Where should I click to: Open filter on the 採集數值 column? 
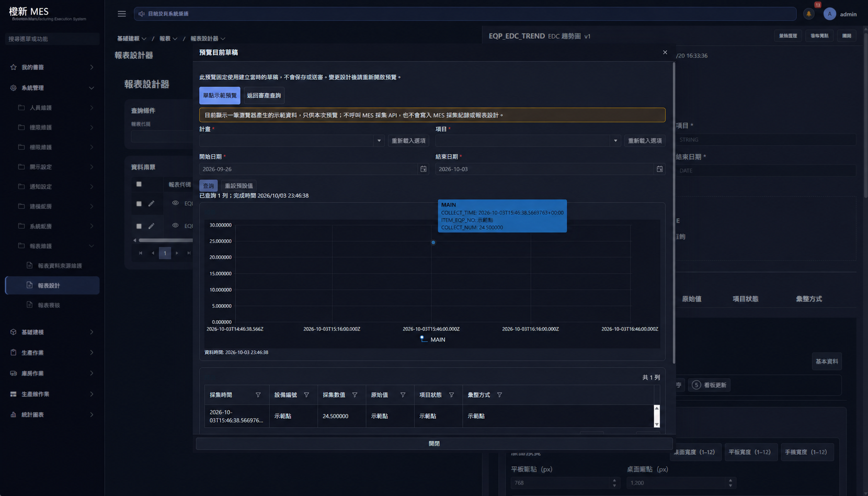tap(355, 395)
